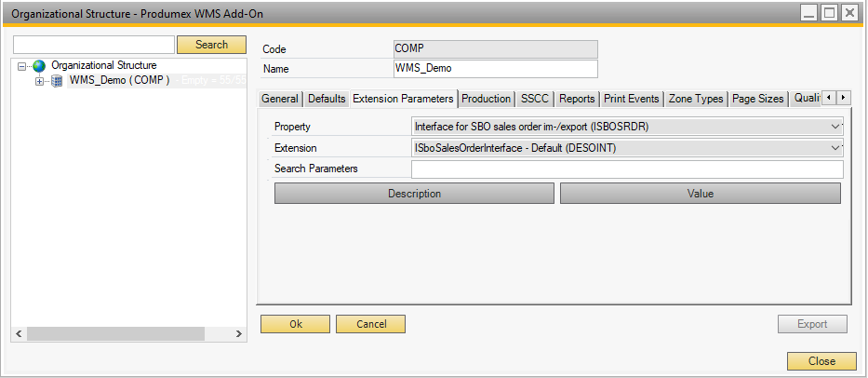Click the globe icon beside Organizational Structure

[x=39, y=66]
